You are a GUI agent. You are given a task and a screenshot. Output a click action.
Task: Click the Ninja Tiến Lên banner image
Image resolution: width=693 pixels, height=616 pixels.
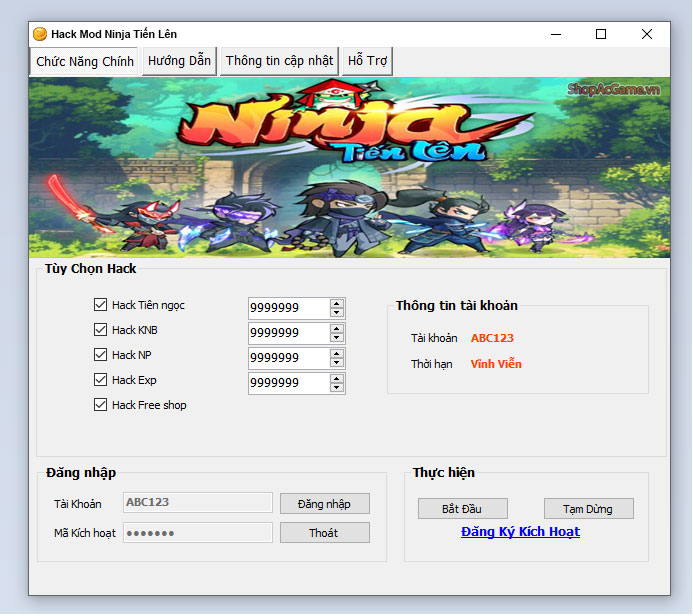(x=349, y=167)
